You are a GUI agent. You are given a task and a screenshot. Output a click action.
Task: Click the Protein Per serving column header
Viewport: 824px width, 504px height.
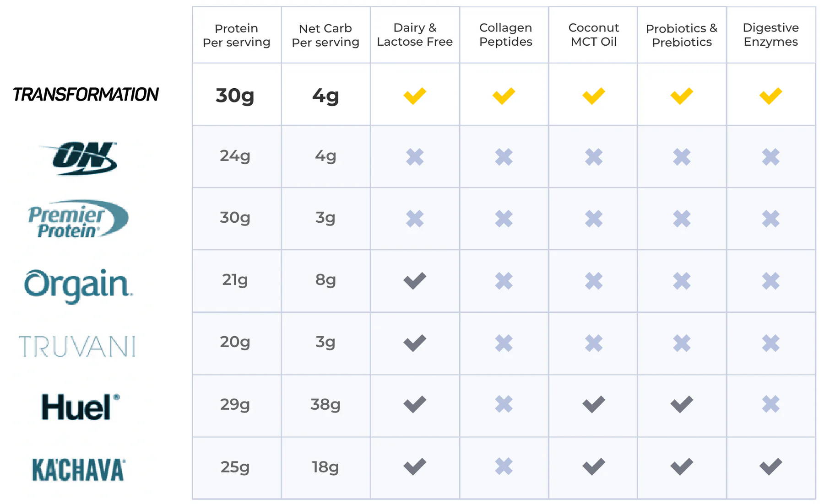coord(236,35)
